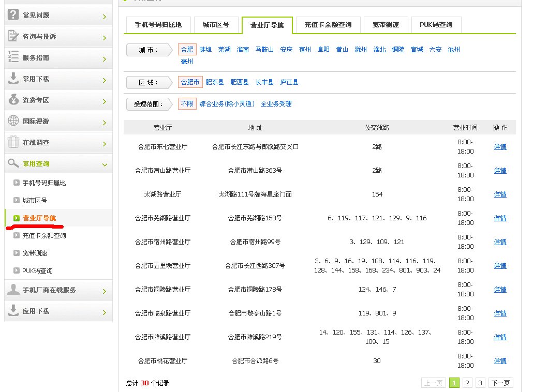Click the download icon for 常用下载
533x392 pixels.
coord(13,78)
